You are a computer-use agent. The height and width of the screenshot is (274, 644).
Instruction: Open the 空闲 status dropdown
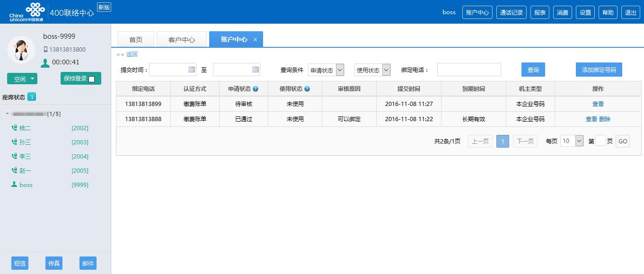tap(32, 79)
